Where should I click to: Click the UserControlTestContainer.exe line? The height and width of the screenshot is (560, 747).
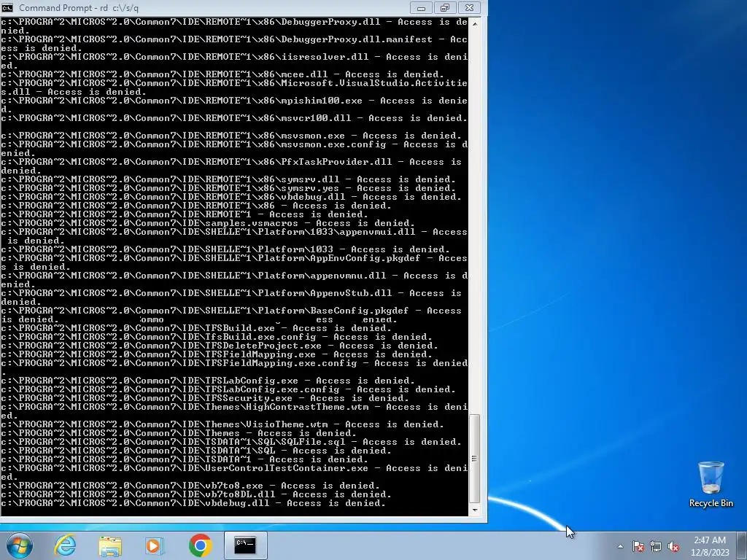pyautogui.click(x=234, y=472)
